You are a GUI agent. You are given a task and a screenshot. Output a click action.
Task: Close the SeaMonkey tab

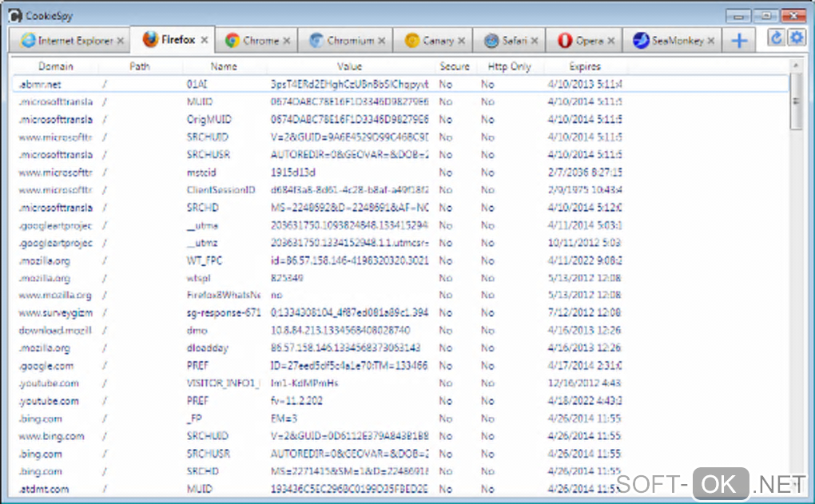[x=710, y=41]
